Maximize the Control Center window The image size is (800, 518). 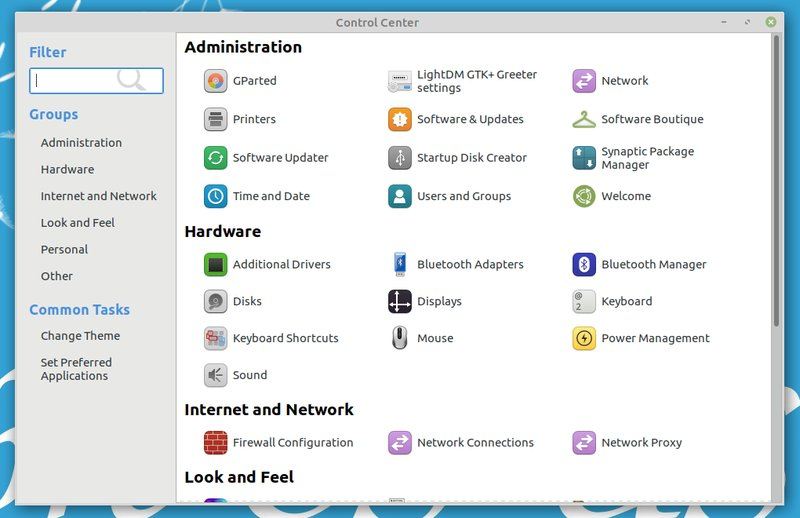pyautogui.click(x=747, y=22)
